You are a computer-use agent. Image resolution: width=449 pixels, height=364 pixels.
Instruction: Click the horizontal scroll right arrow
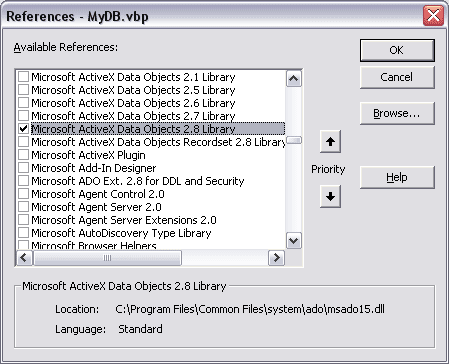tap(276, 258)
